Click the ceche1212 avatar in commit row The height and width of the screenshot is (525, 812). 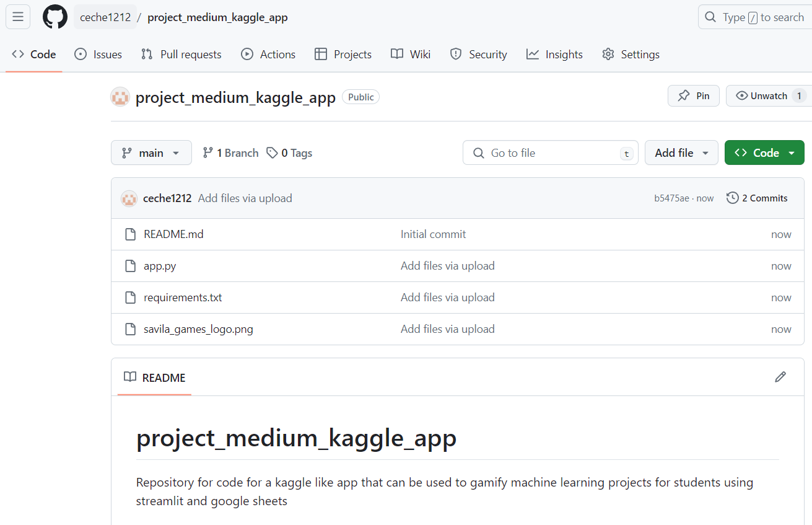coord(129,198)
